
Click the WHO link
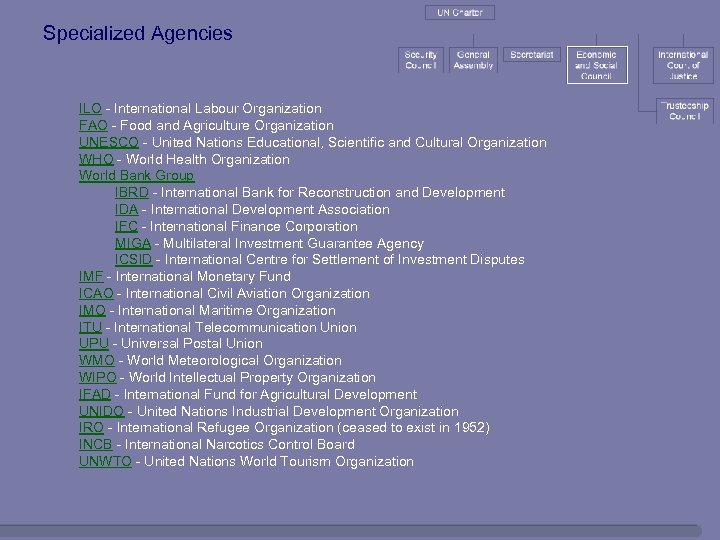point(96,159)
